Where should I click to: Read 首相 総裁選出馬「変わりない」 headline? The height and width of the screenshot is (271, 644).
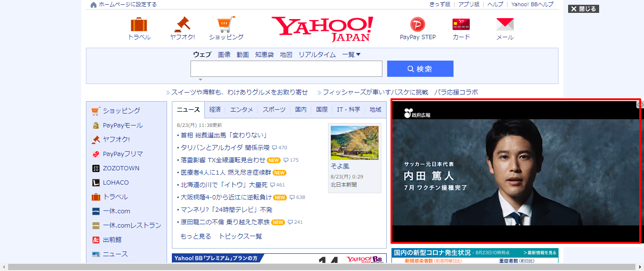pos(223,135)
